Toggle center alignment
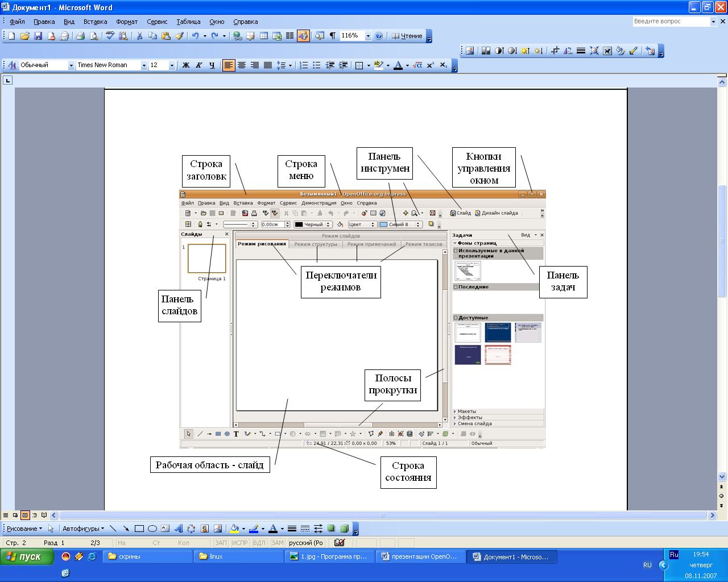This screenshot has width=728, height=582. point(241,65)
